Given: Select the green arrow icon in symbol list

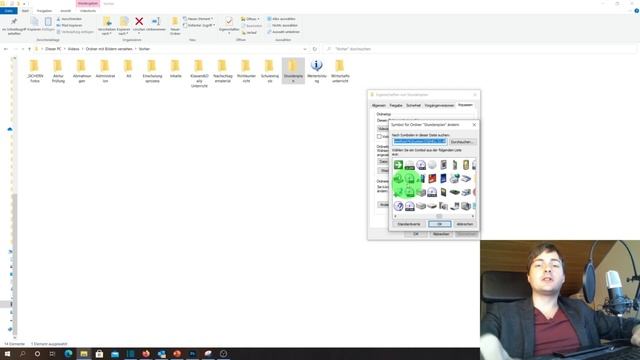Looking at the screenshot, I should [x=398, y=164].
